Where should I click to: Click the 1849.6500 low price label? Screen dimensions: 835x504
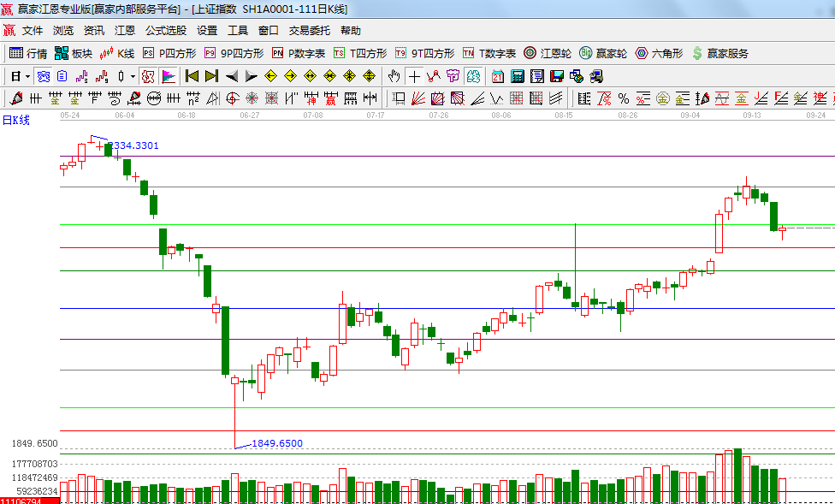(x=277, y=443)
